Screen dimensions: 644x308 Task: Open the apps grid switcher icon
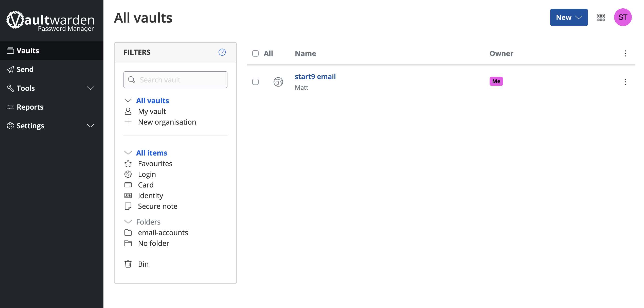pyautogui.click(x=601, y=18)
